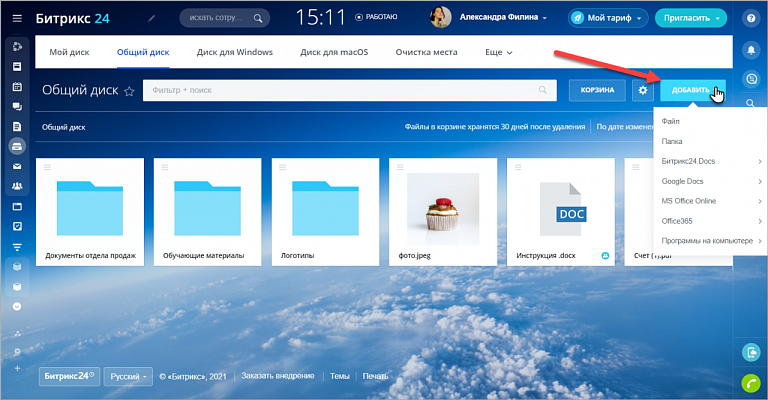768x400 pixels.
Task: Open the Обучающие материалы folder
Action: 208,212
